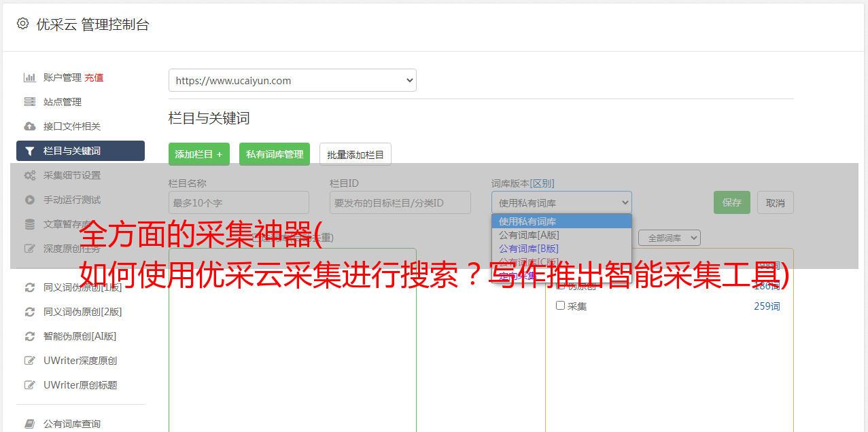This screenshot has width=868, height=432.
Task: Click the green 保存 button
Action: click(x=732, y=202)
